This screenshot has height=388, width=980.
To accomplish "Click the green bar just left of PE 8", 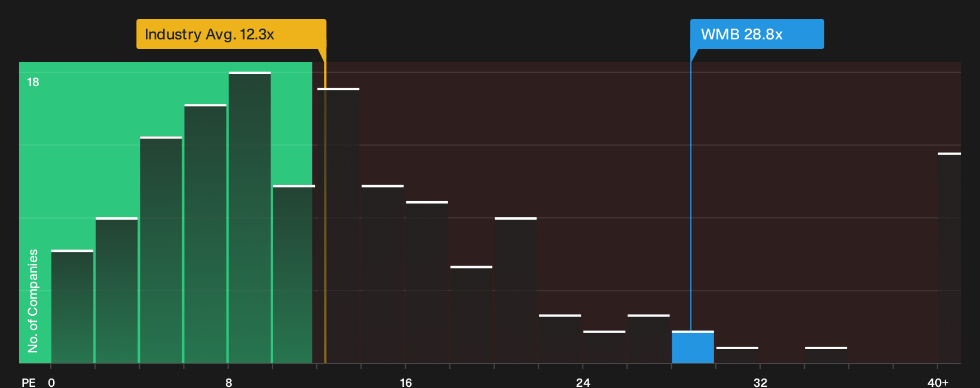I will point(205,233).
